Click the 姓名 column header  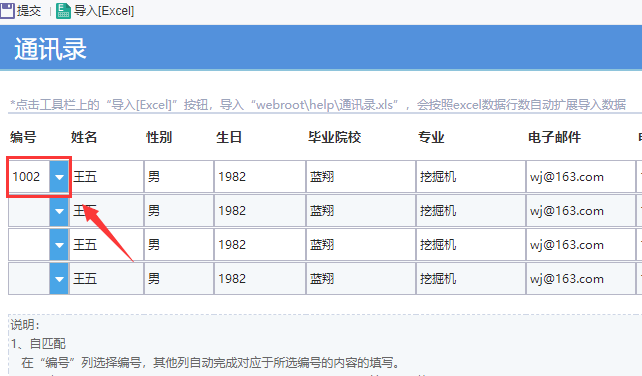(84, 137)
